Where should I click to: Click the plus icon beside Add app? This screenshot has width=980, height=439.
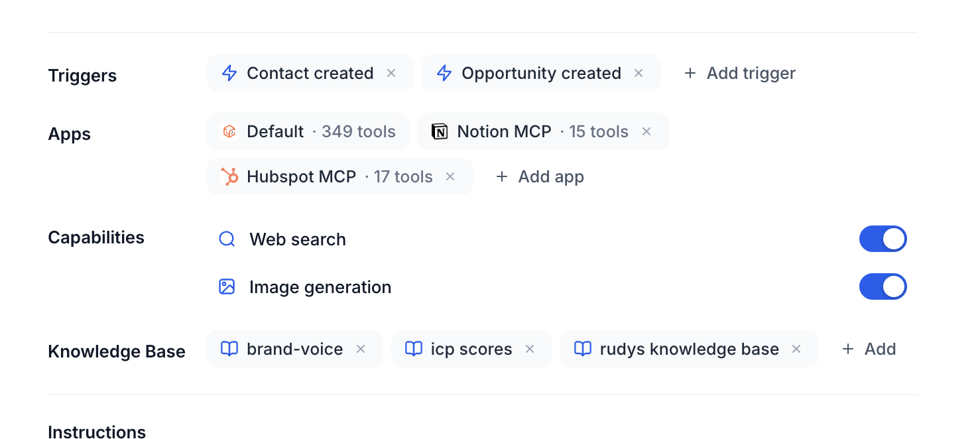pos(502,176)
